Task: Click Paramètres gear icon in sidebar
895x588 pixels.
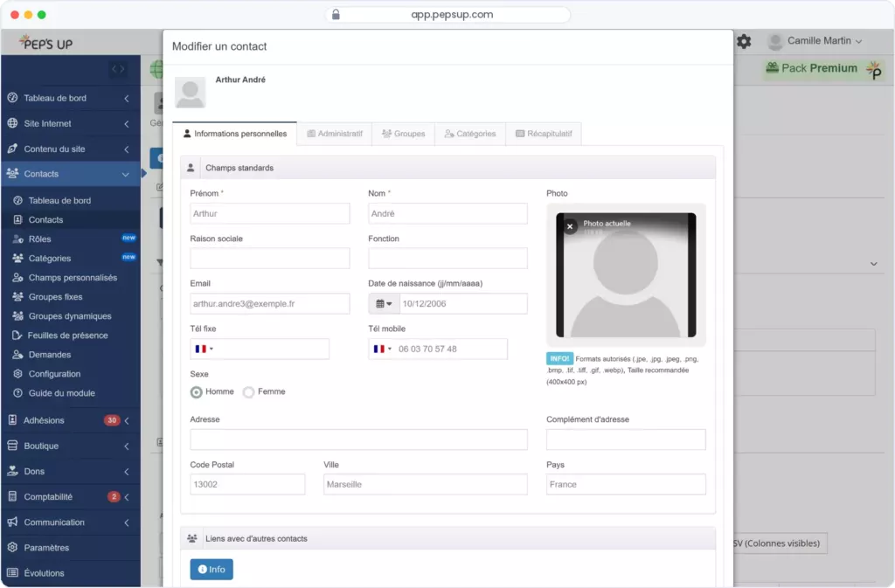Action: [12, 548]
